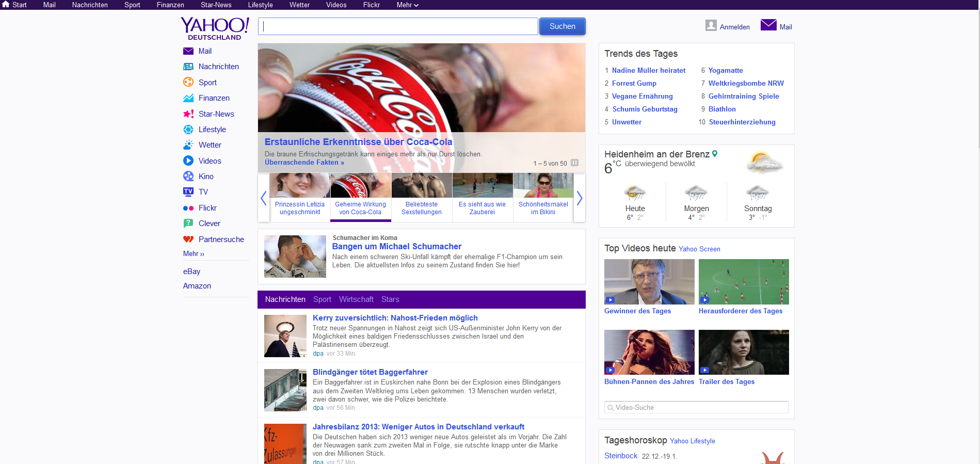Pause the Coca-Cola slideshow

[574, 163]
